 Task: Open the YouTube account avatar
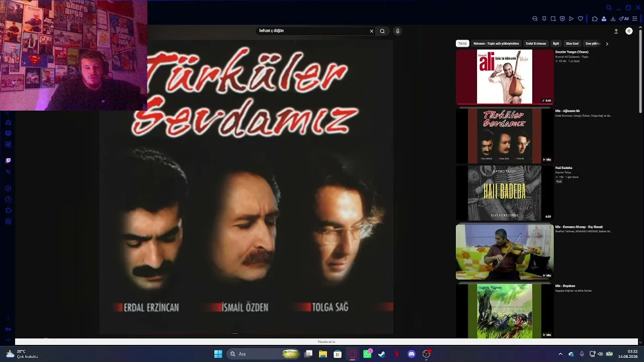point(629,31)
